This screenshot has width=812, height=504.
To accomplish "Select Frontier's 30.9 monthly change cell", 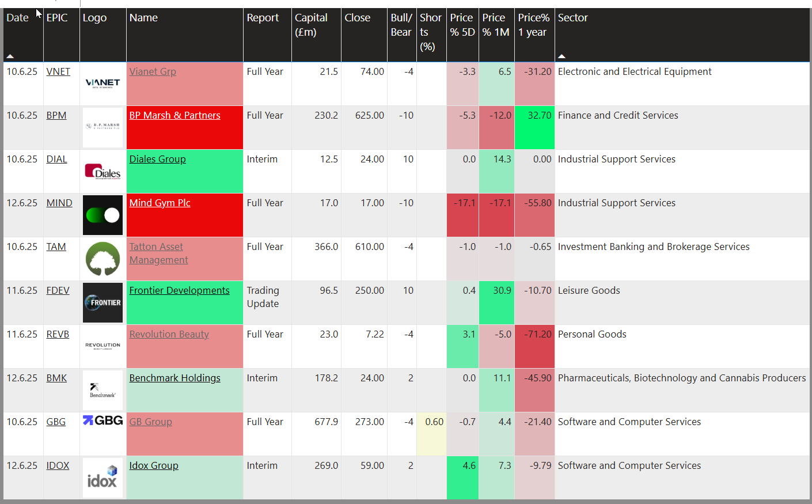I will click(x=496, y=302).
